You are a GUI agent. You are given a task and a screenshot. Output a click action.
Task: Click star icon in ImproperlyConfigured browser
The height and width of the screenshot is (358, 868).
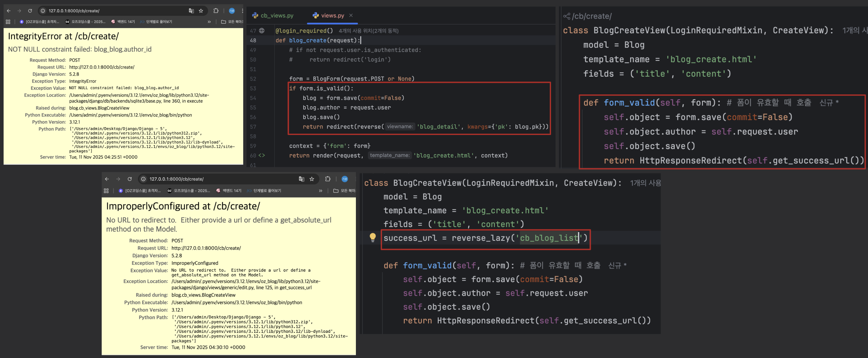(x=312, y=179)
